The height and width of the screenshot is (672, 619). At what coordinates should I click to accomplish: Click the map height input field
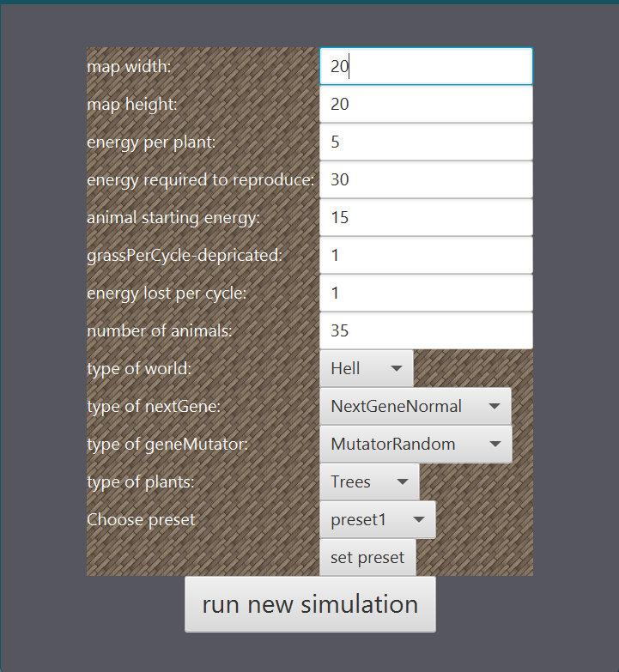426,104
